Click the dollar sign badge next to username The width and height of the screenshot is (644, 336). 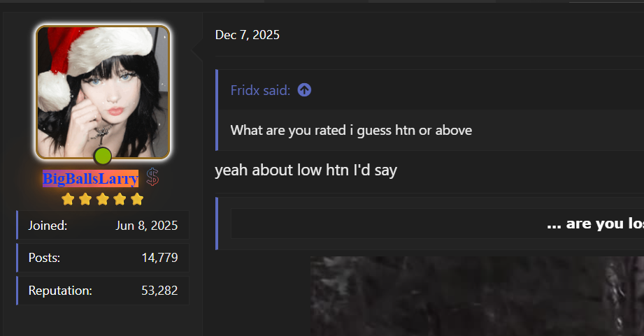point(153,177)
